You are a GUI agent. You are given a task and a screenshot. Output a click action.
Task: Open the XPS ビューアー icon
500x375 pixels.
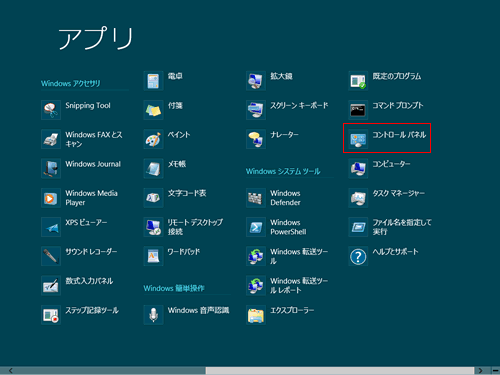pos(51,227)
